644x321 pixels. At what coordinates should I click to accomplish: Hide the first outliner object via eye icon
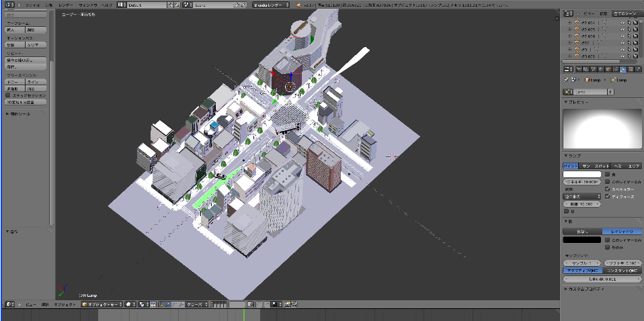click(x=622, y=23)
